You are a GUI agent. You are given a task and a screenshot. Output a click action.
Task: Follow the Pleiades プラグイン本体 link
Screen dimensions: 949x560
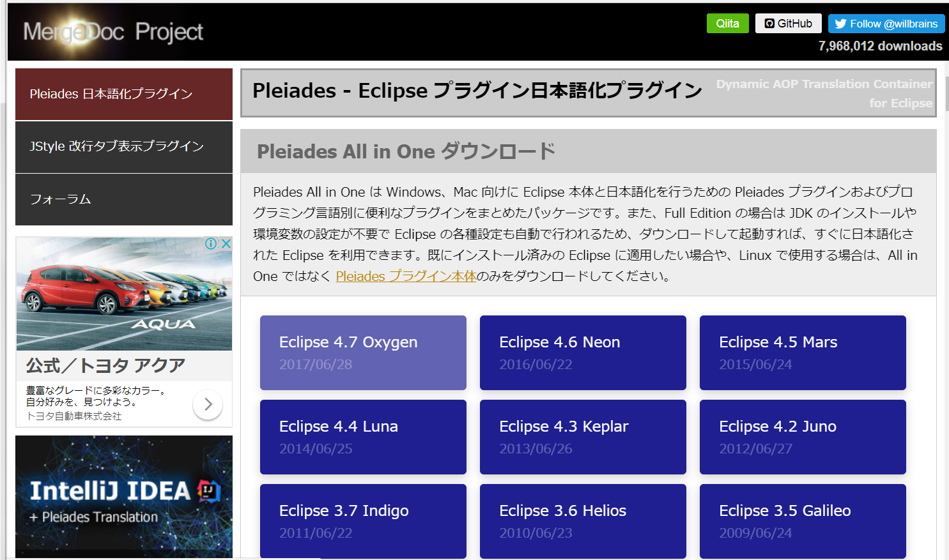pos(406,276)
